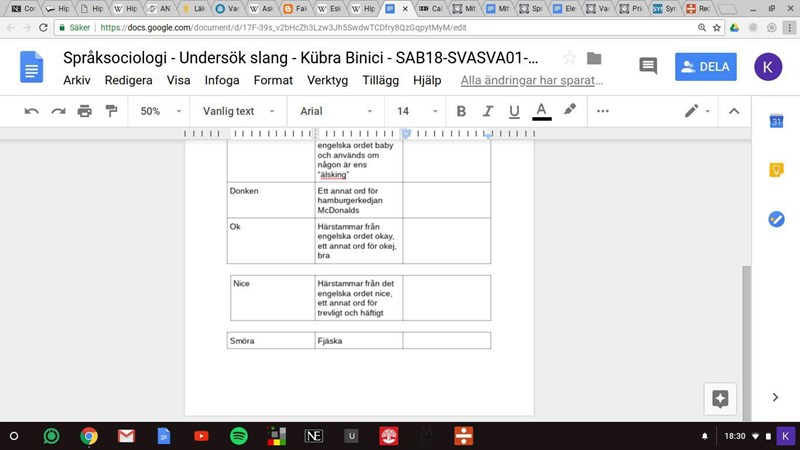This screenshot has height=450, width=800.
Task: Open the Arial font dropdown
Action: [336, 111]
